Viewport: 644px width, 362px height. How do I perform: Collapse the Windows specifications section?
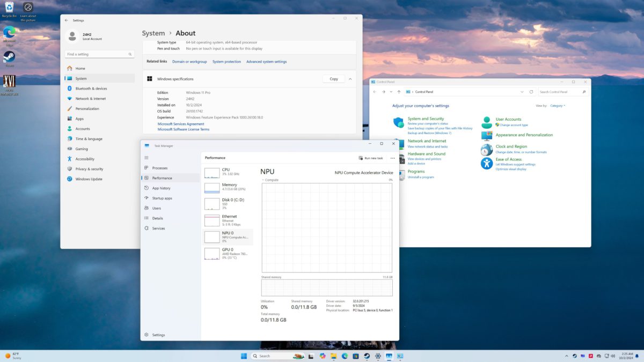point(350,78)
